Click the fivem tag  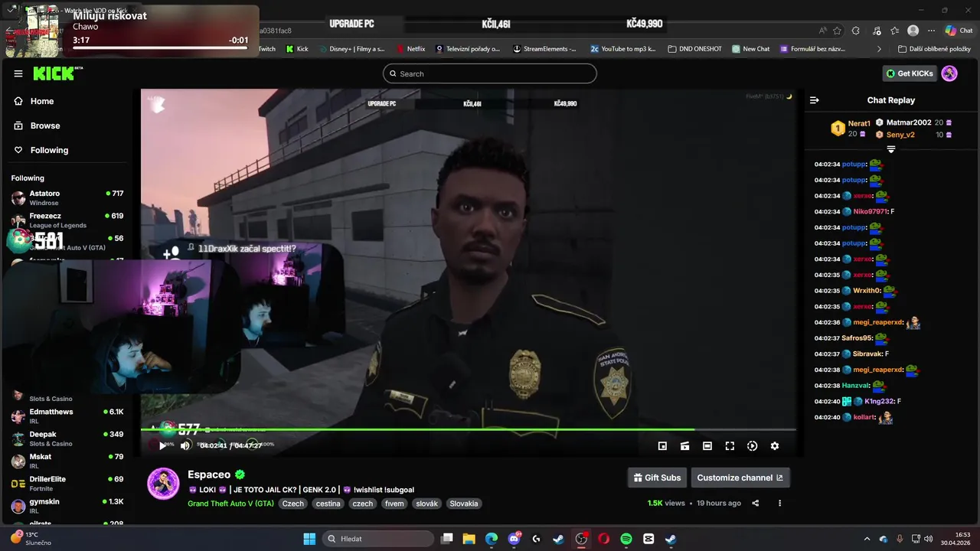(394, 504)
